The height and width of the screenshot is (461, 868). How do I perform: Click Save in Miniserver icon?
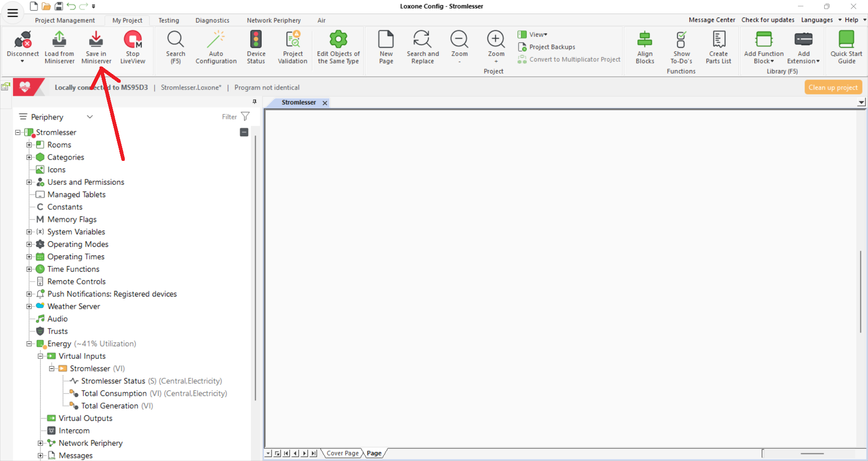[x=96, y=40]
